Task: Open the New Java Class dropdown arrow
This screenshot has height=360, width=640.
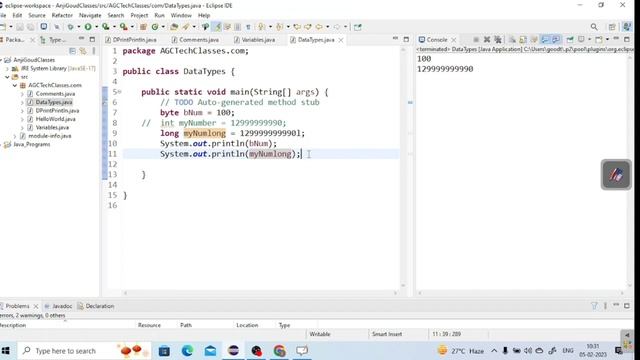Action: (x=163, y=27)
